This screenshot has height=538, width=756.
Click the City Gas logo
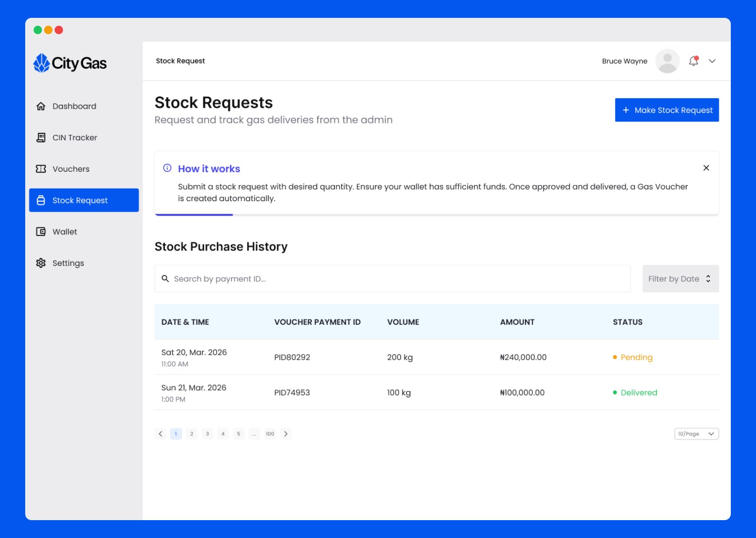coord(70,63)
